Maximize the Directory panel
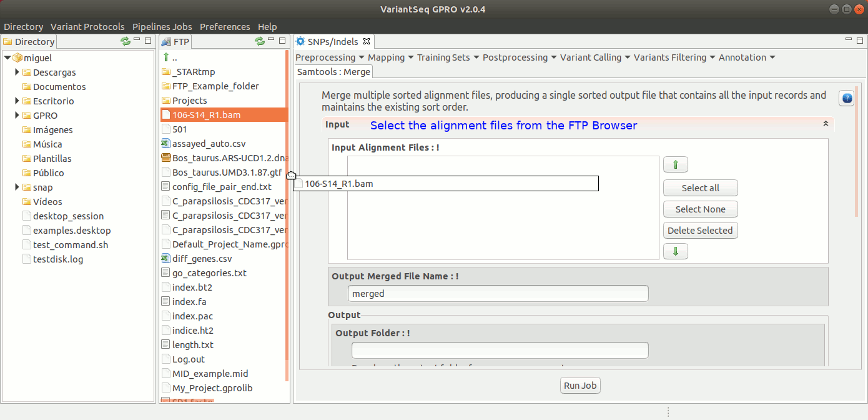This screenshot has height=420, width=868. click(148, 41)
